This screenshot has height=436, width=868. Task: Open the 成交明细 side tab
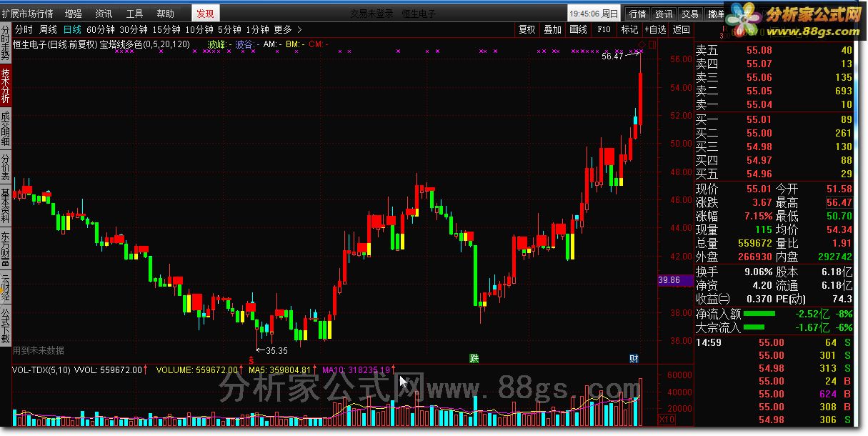[x=6, y=129]
